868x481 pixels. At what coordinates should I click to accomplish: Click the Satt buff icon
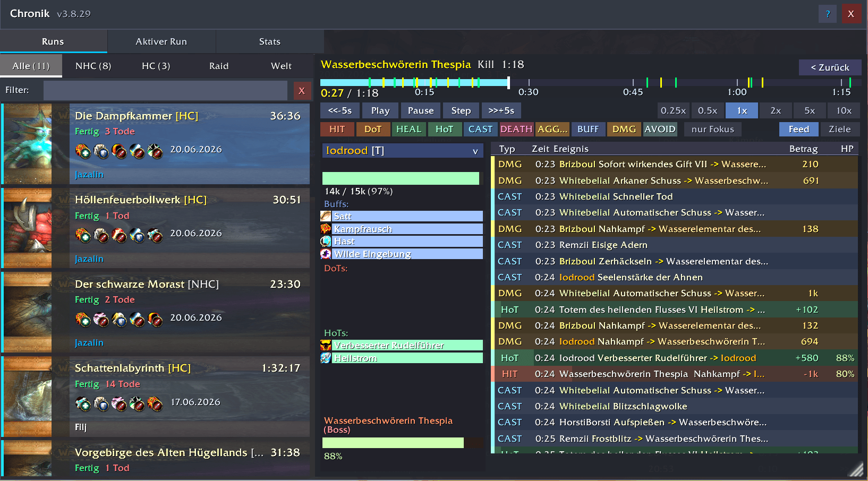point(326,216)
